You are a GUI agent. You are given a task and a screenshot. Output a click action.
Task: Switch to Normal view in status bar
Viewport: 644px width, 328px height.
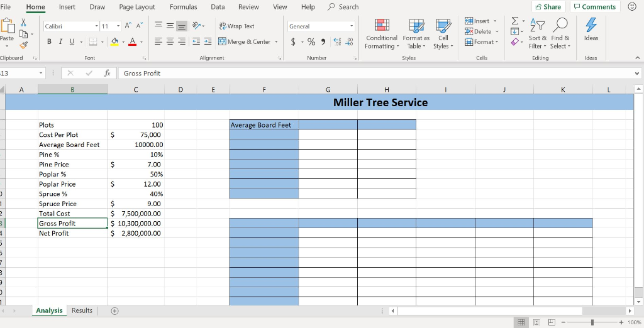click(x=521, y=322)
